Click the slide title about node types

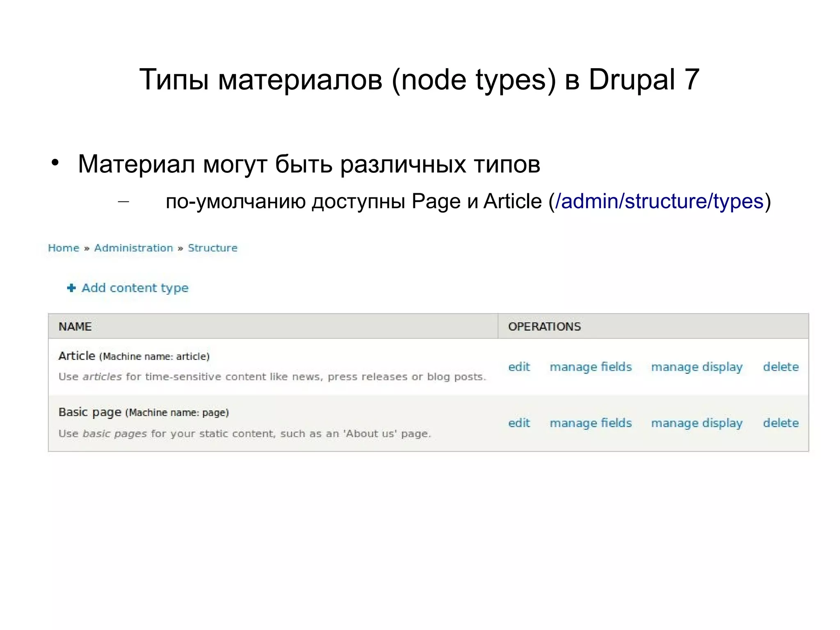point(419,80)
